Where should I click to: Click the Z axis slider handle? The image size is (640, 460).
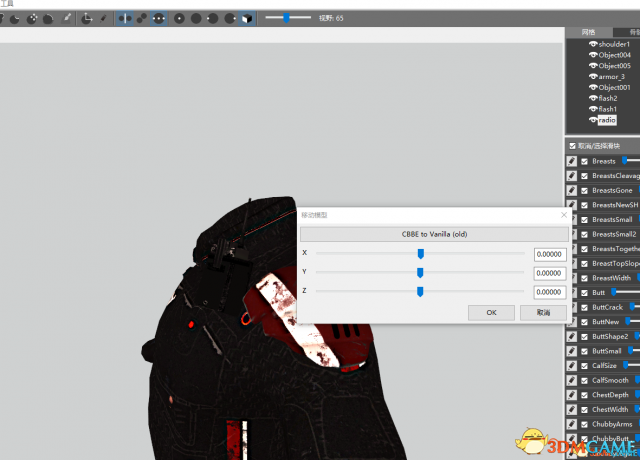[x=420, y=291]
